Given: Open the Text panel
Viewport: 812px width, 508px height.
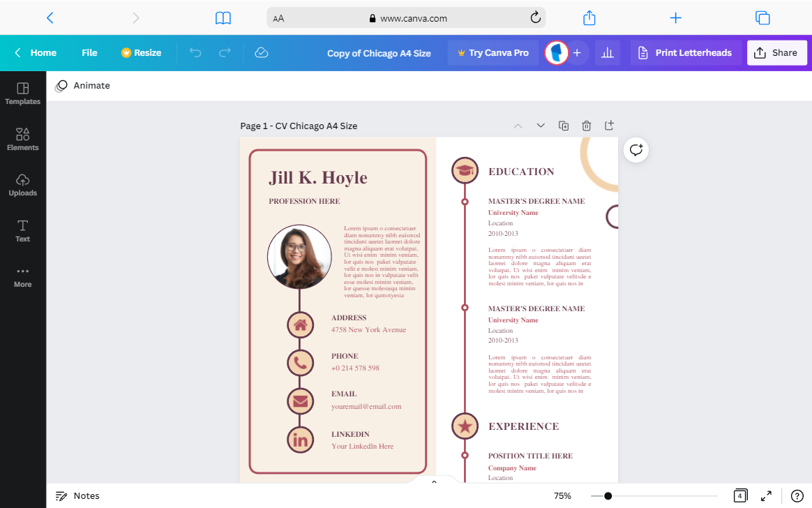Looking at the screenshot, I should pos(23,231).
